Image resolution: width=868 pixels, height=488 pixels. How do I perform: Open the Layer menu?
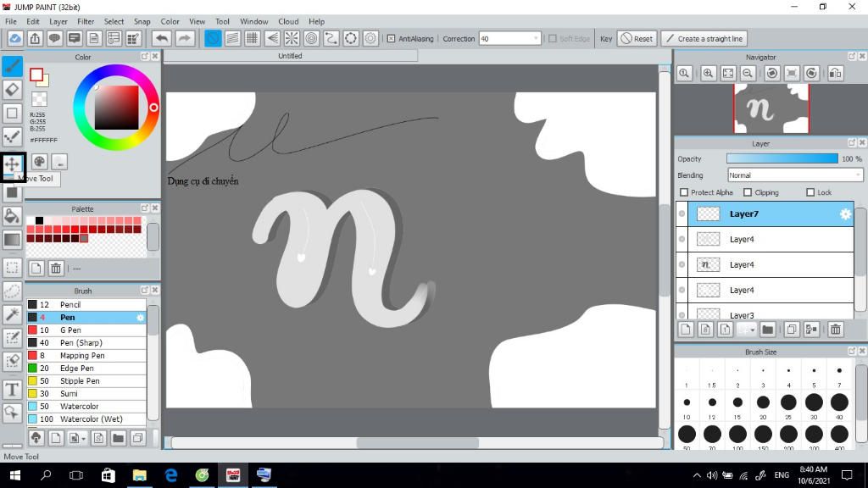58,21
